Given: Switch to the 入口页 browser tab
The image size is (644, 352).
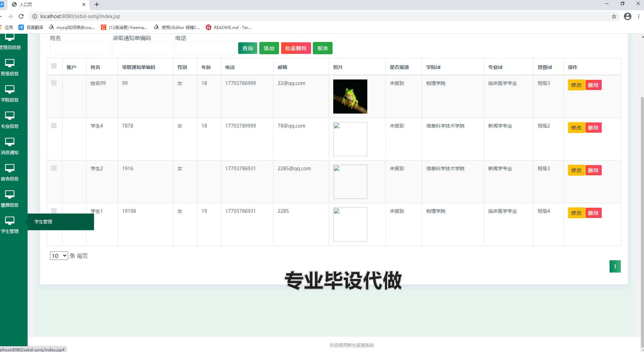Looking at the screenshot, I should click(48, 4).
